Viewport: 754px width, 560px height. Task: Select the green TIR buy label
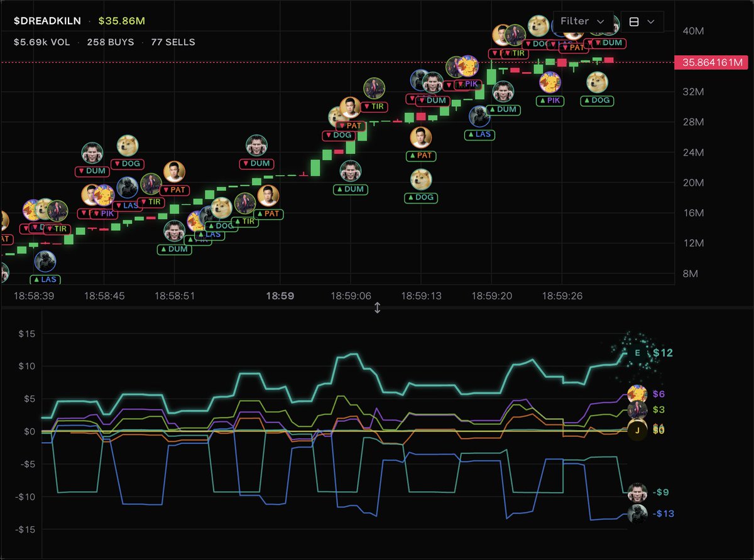(245, 222)
